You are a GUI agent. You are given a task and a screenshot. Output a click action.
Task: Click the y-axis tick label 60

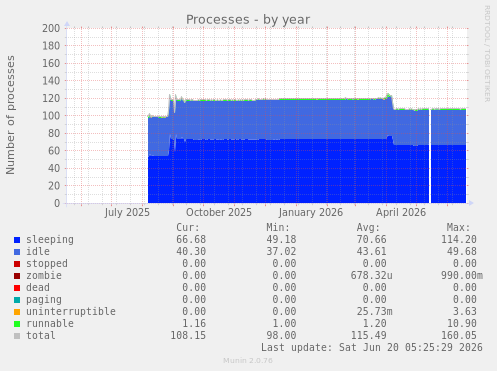pos(54,151)
